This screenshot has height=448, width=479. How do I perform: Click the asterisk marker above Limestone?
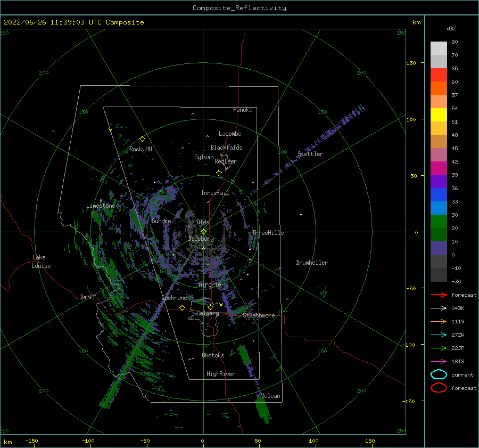(x=101, y=201)
